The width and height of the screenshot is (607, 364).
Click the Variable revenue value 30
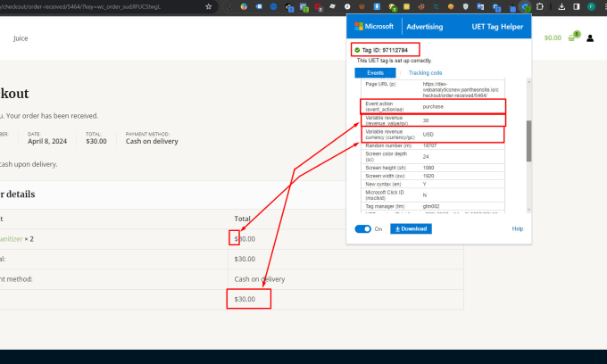[426, 120]
